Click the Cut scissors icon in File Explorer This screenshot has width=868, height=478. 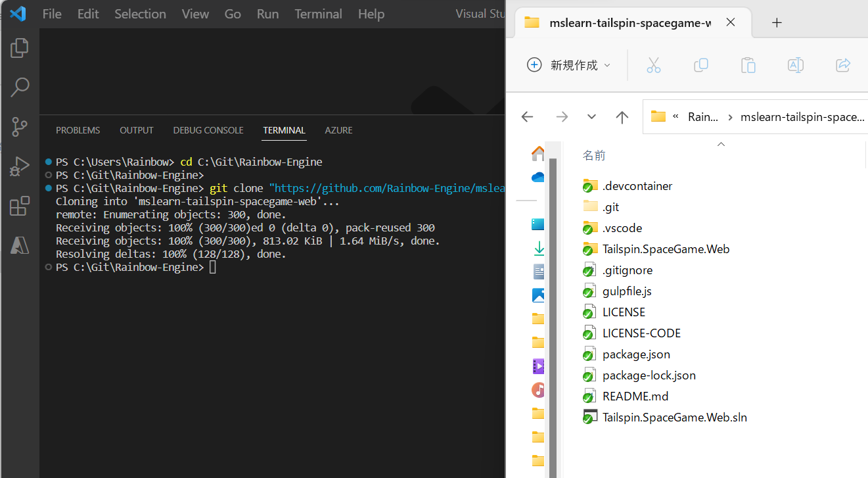pyautogui.click(x=653, y=65)
